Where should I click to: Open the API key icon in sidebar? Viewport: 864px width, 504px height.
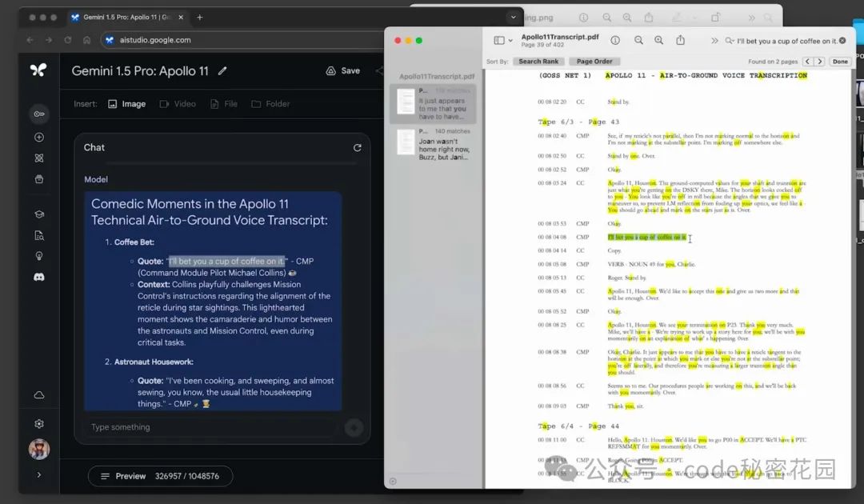click(x=39, y=114)
